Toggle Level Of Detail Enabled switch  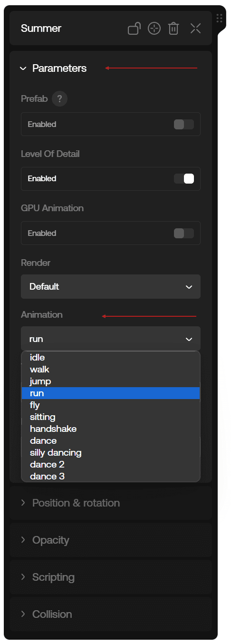click(184, 179)
